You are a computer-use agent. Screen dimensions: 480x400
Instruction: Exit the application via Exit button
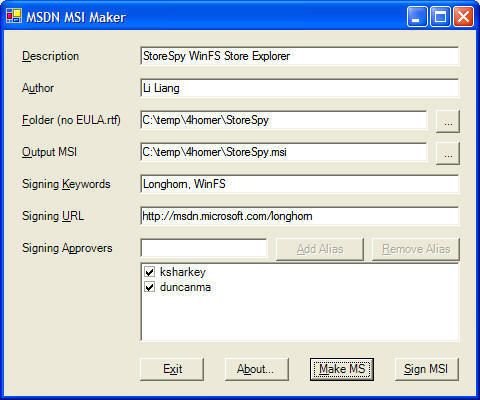click(x=172, y=369)
